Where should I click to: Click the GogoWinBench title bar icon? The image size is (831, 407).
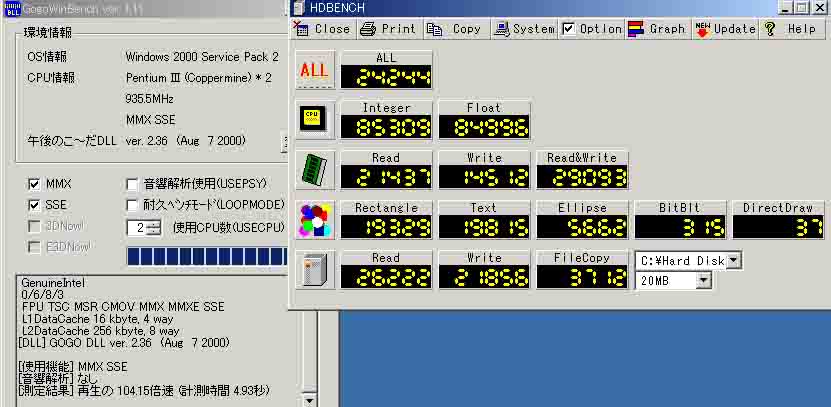(12, 9)
